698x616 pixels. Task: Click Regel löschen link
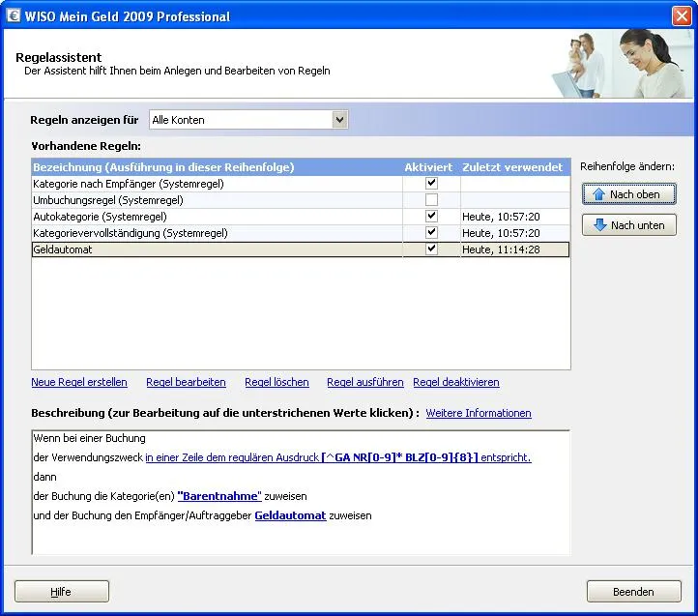tap(276, 382)
